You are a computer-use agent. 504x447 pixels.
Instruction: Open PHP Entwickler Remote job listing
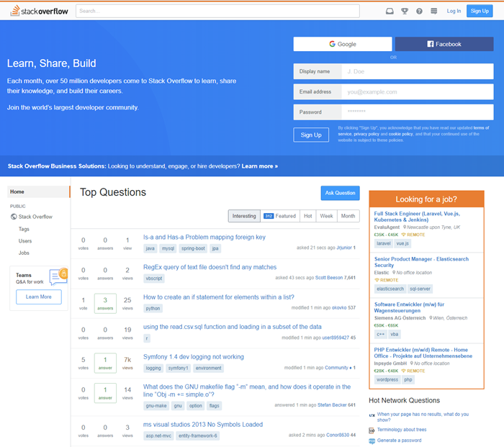pyautogui.click(x=423, y=353)
